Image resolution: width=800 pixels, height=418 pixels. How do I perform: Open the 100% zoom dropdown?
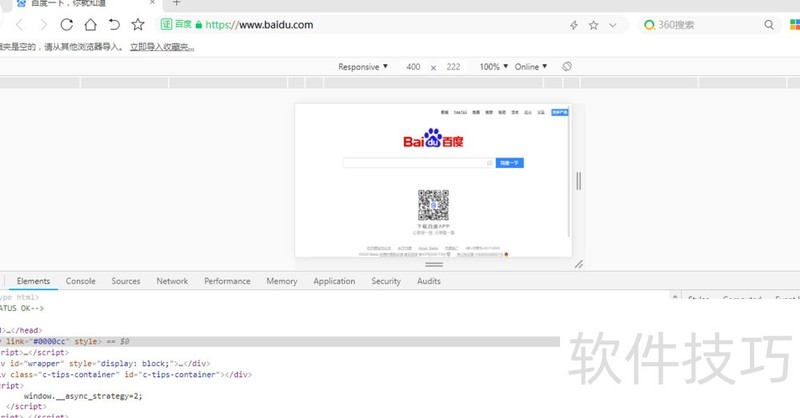494,67
